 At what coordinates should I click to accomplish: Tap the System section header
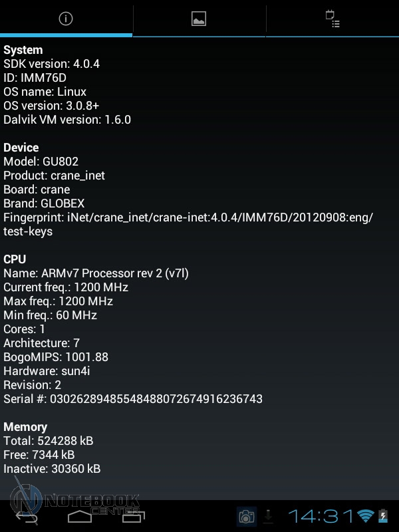tap(23, 50)
